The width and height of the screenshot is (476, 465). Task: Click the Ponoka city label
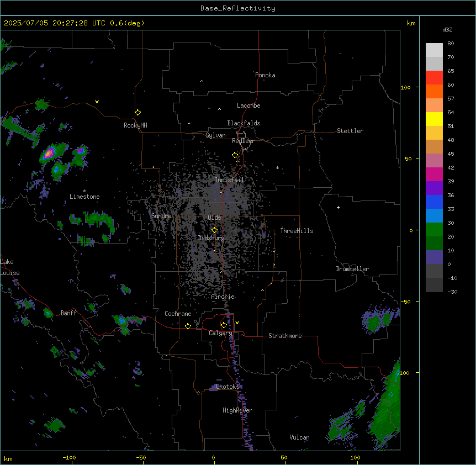265,75
